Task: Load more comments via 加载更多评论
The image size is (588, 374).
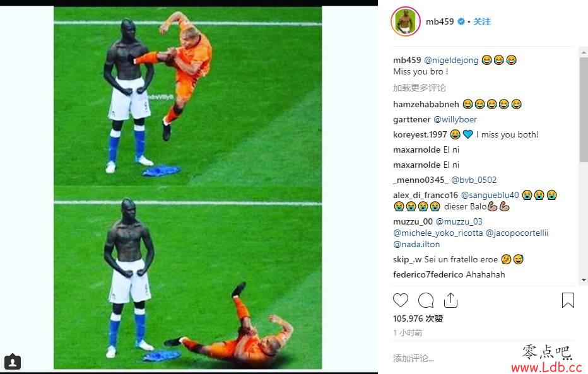Action: [x=420, y=88]
